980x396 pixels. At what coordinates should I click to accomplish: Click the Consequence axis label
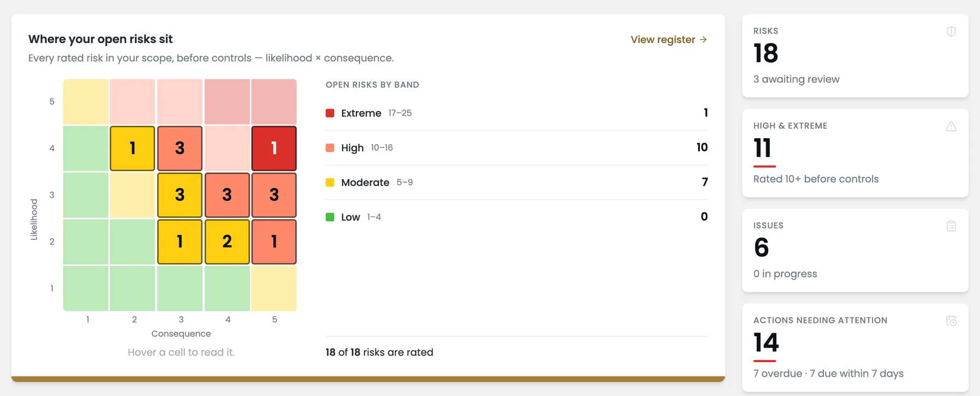click(x=181, y=333)
